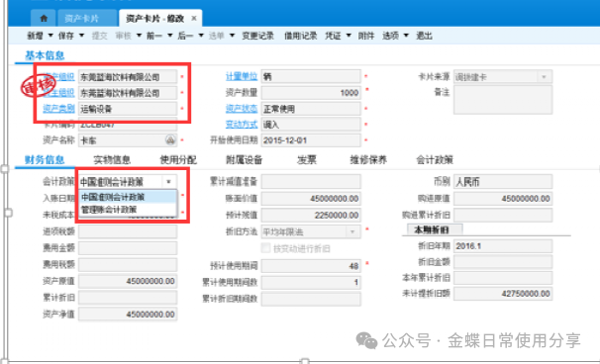Expand the 保存 dropdown arrow
Screen dimensions: 600x364
pyautogui.click(x=81, y=36)
